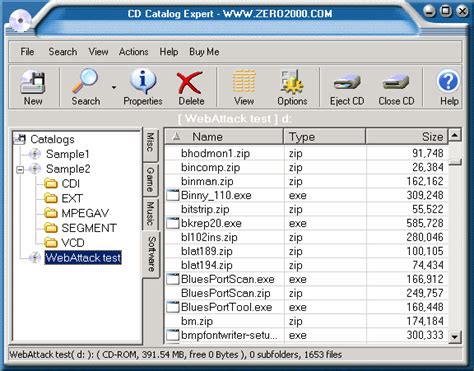Click the file list scroll-down arrow
474x371 pixels.
tap(455, 336)
